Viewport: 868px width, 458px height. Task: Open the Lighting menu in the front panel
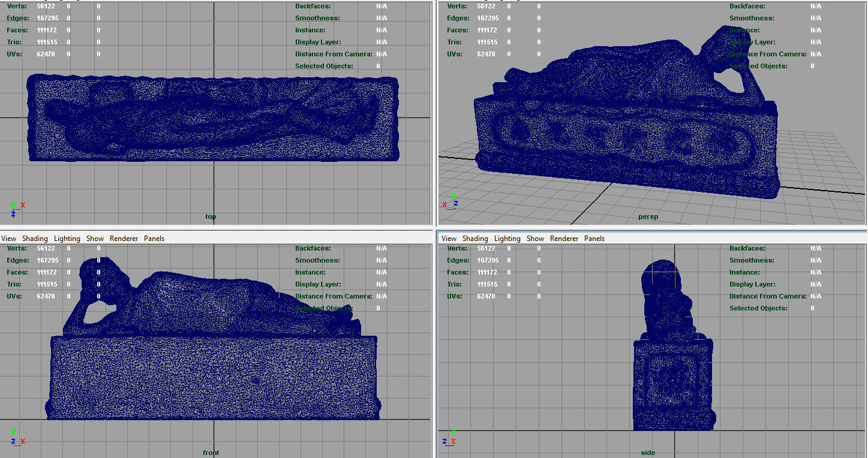67,239
